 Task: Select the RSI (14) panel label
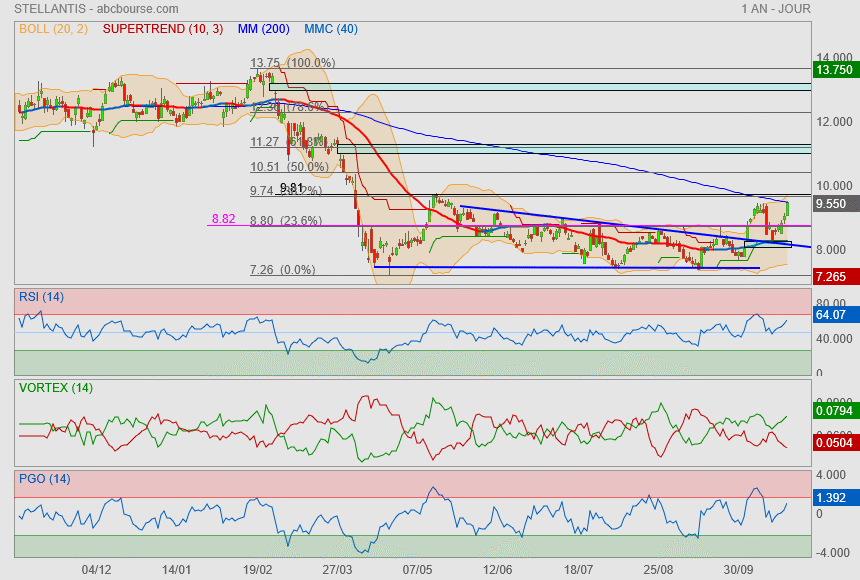click(41, 296)
